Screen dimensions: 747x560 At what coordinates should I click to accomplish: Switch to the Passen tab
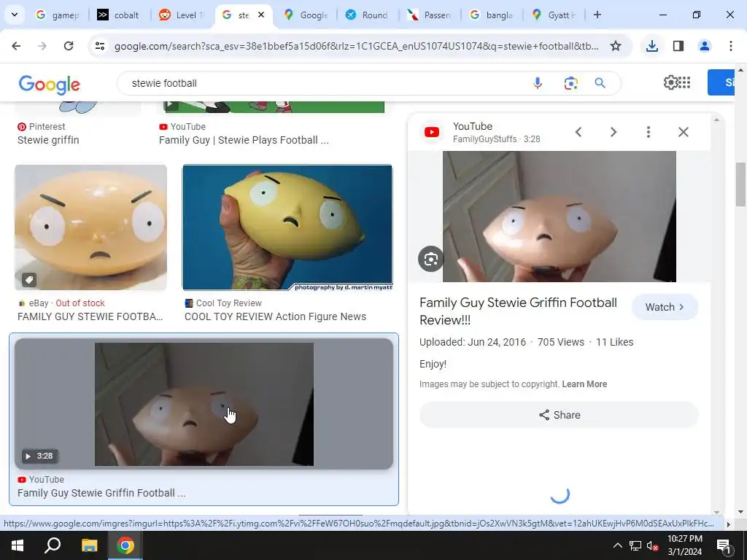pyautogui.click(x=429, y=15)
